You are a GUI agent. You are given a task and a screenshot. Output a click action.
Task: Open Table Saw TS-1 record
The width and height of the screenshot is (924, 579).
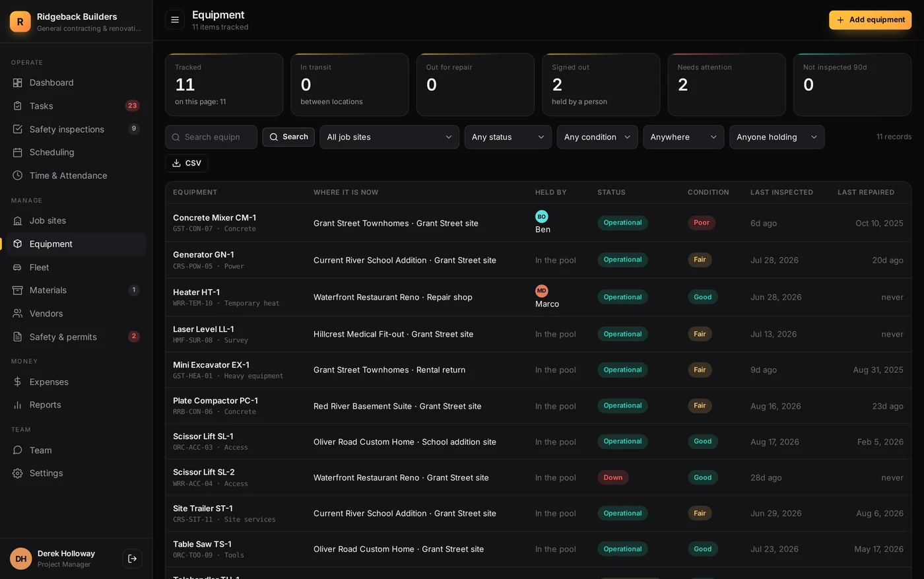coord(202,544)
